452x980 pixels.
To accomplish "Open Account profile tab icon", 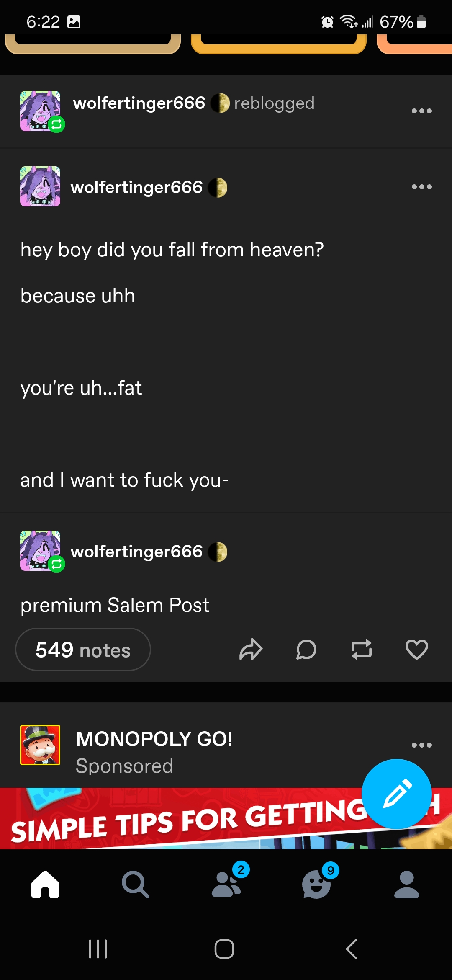I will tap(407, 884).
